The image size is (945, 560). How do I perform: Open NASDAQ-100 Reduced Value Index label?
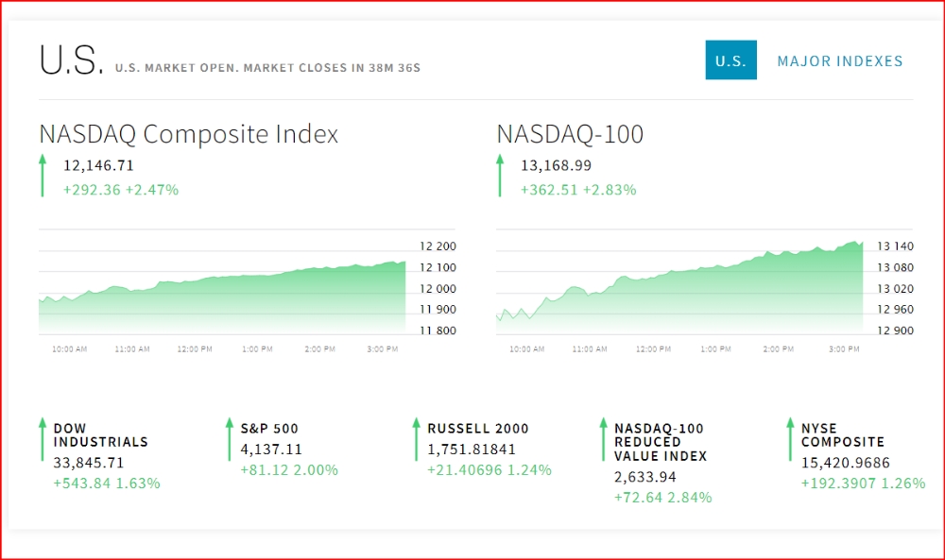[x=661, y=442]
